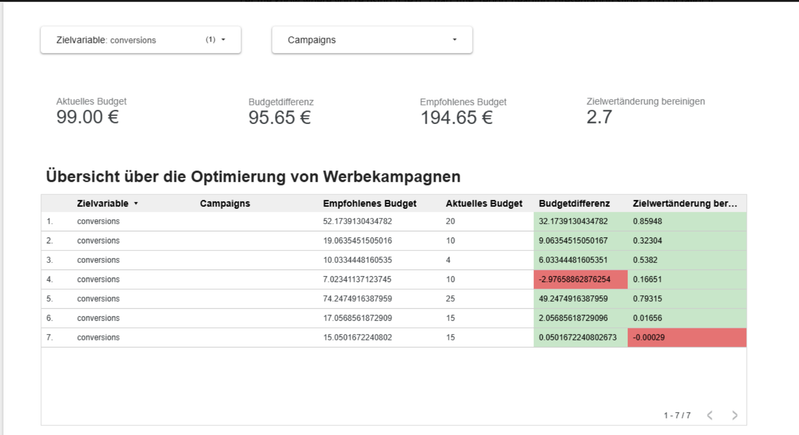799x435 pixels.
Task: Click conversions cell in row 1
Action: [x=99, y=221]
